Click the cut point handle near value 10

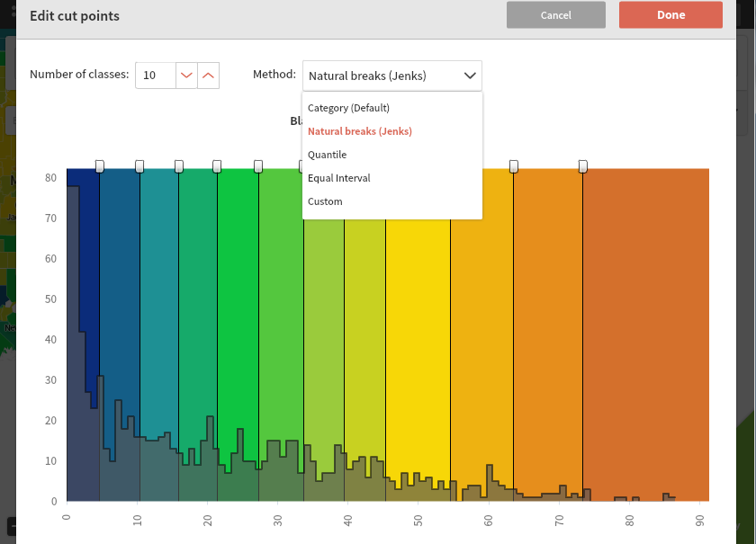139,166
